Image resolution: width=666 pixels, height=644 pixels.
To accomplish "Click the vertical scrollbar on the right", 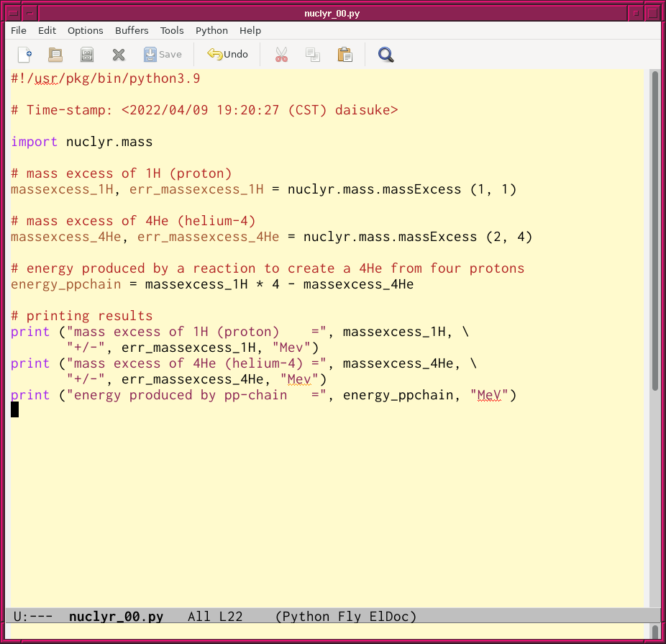I will pos(654,230).
